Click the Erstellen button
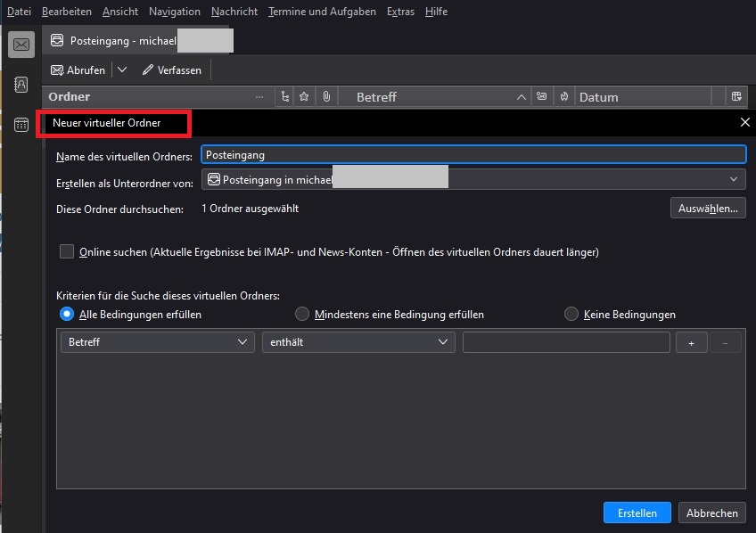The width and height of the screenshot is (756, 533). pos(637,512)
